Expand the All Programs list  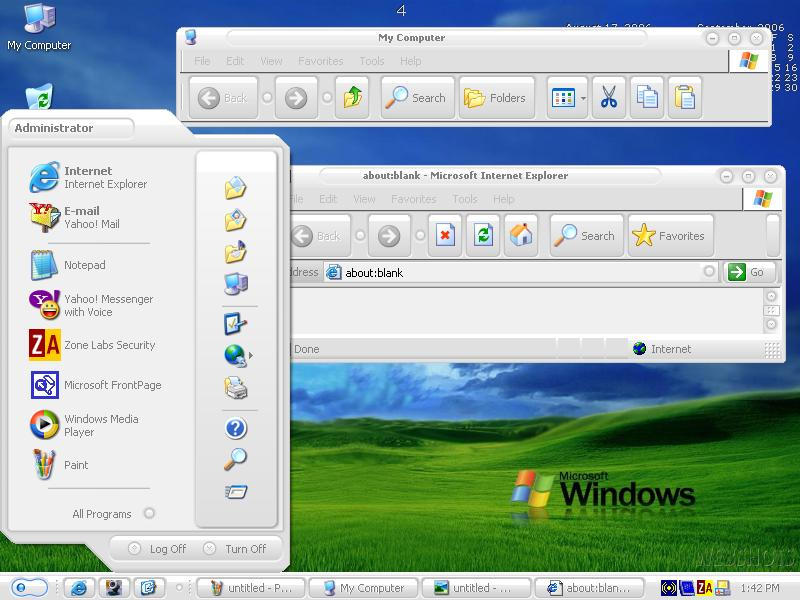pos(113,513)
